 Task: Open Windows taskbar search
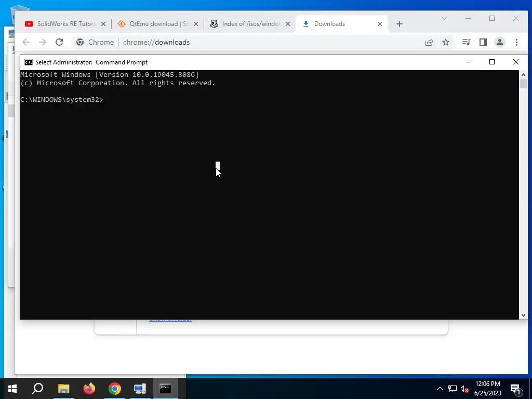click(x=37, y=389)
